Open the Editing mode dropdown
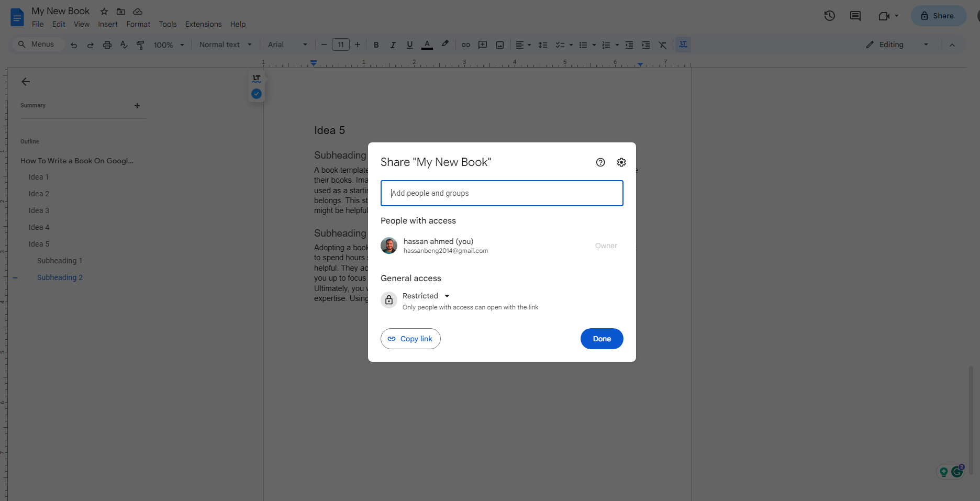Viewport: 980px width, 501px height. click(897, 44)
